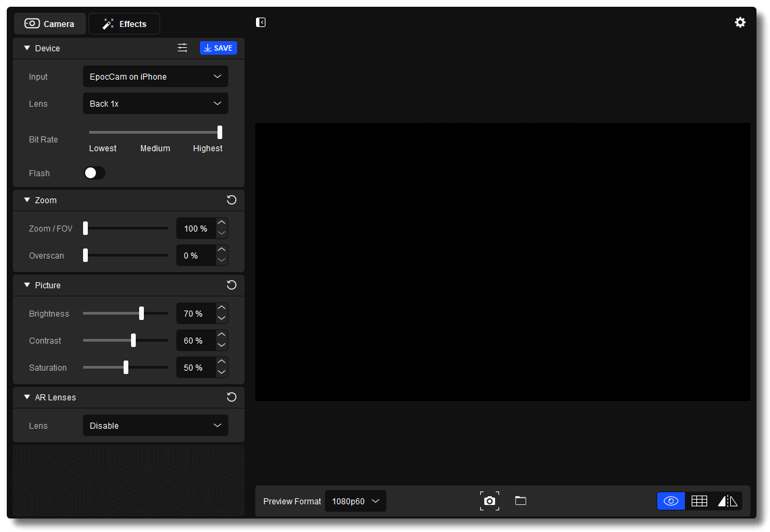This screenshot has width=770, height=532.
Task: Select the Camera tab
Action: (50, 23)
